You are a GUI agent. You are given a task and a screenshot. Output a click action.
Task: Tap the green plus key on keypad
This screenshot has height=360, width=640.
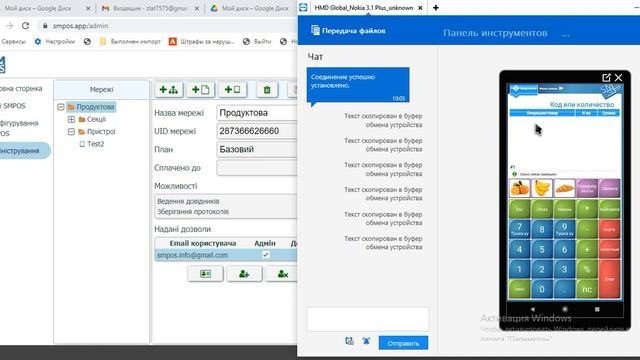click(587, 249)
